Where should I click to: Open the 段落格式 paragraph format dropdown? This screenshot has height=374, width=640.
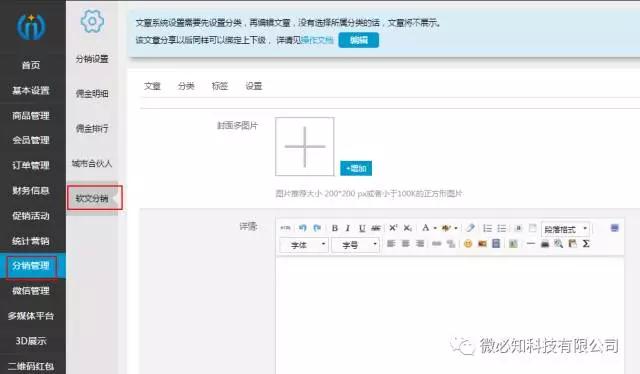[x=565, y=229]
